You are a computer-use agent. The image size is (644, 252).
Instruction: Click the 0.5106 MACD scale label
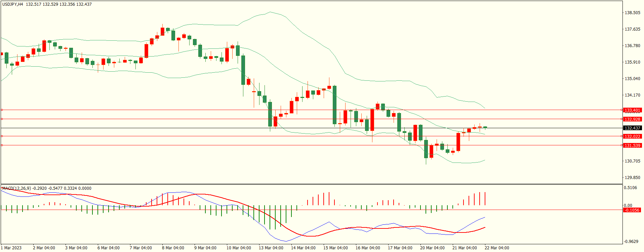[x=631, y=188]
